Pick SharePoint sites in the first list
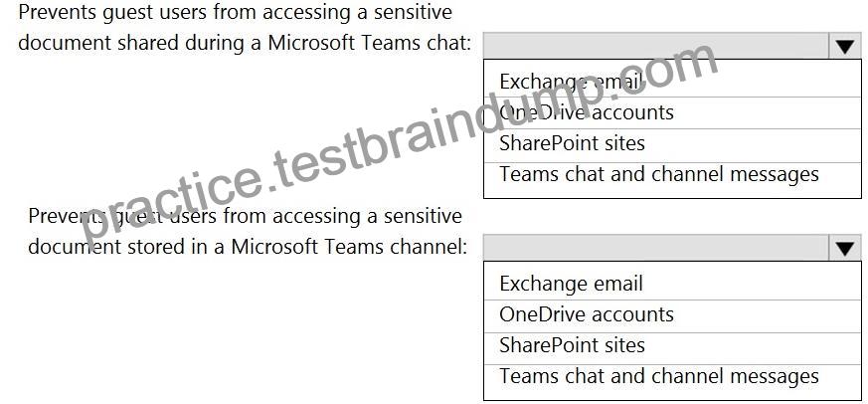Viewport: 868px width, 404px height. 672,144
